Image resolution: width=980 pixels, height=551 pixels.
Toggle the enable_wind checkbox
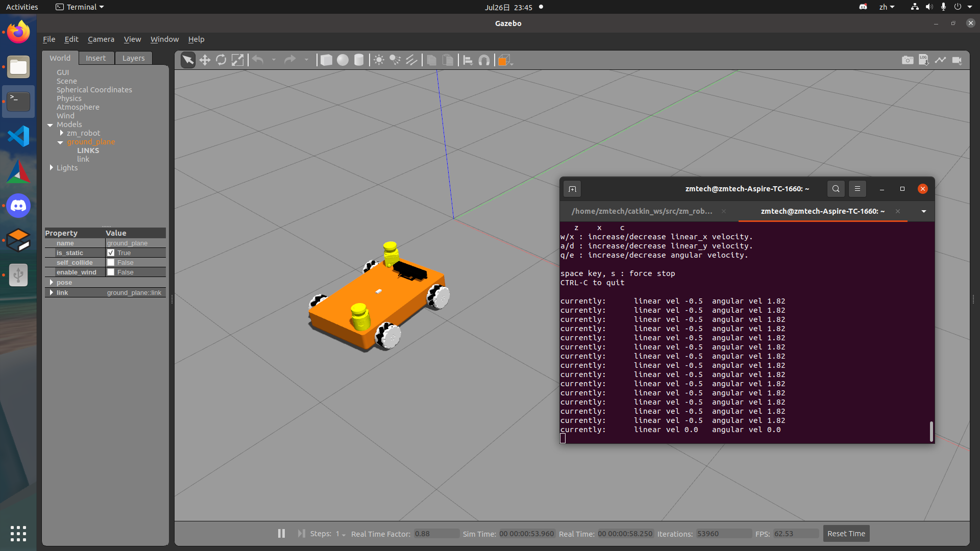click(111, 272)
